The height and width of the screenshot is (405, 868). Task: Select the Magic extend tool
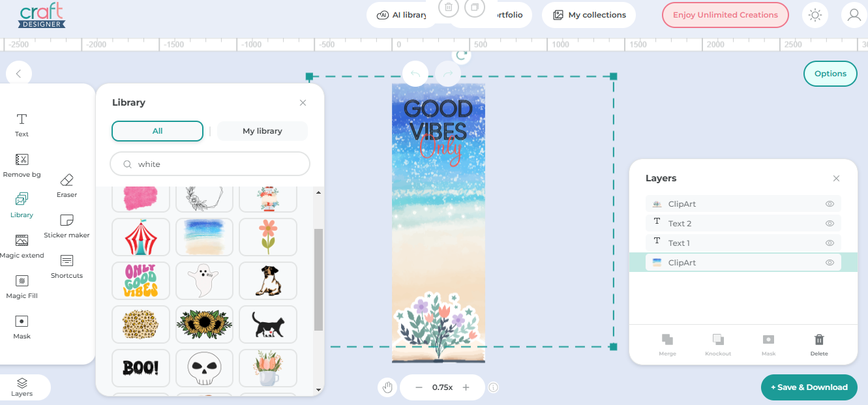(22, 246)
